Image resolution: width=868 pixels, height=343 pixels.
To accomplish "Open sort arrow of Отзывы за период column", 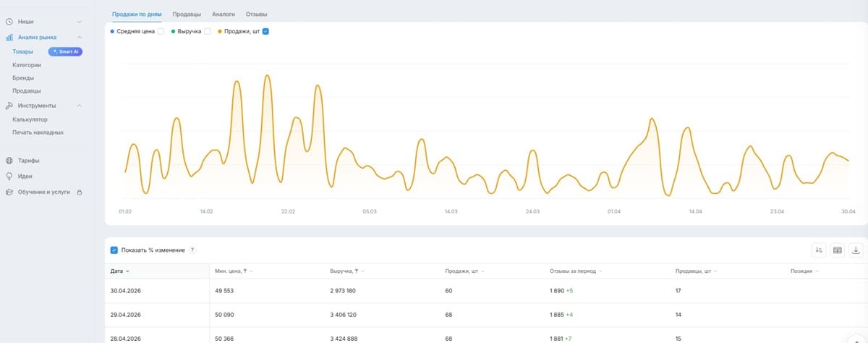I will (600, 271).
